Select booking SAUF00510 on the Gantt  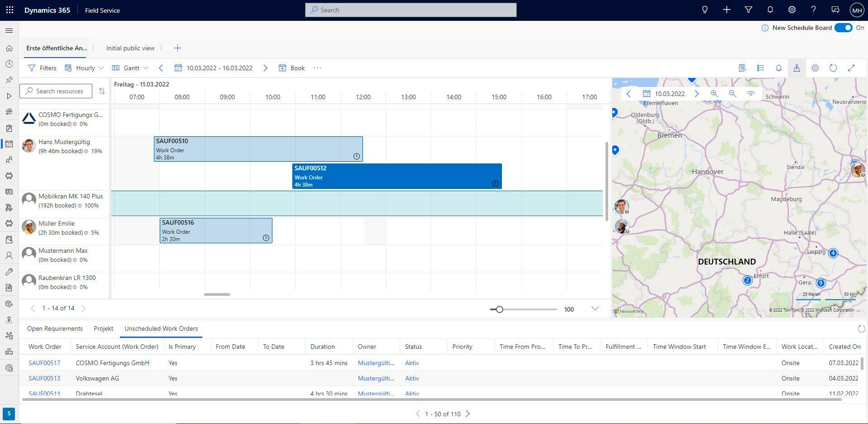click(258, 149)
